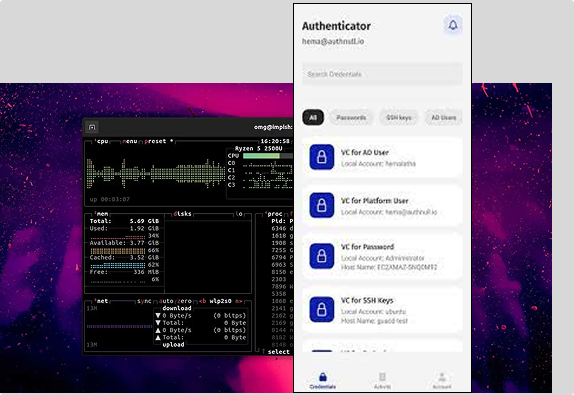The height and width of the screenshot is (395, 574).
Task: Open the menu option in terminal monitor
Action: click(130, 141)
